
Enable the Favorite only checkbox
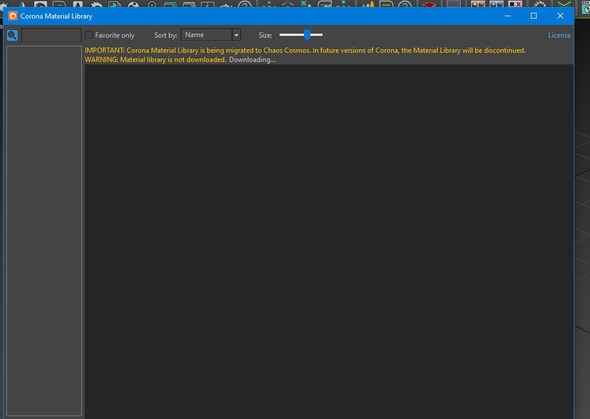coord(89,35)
